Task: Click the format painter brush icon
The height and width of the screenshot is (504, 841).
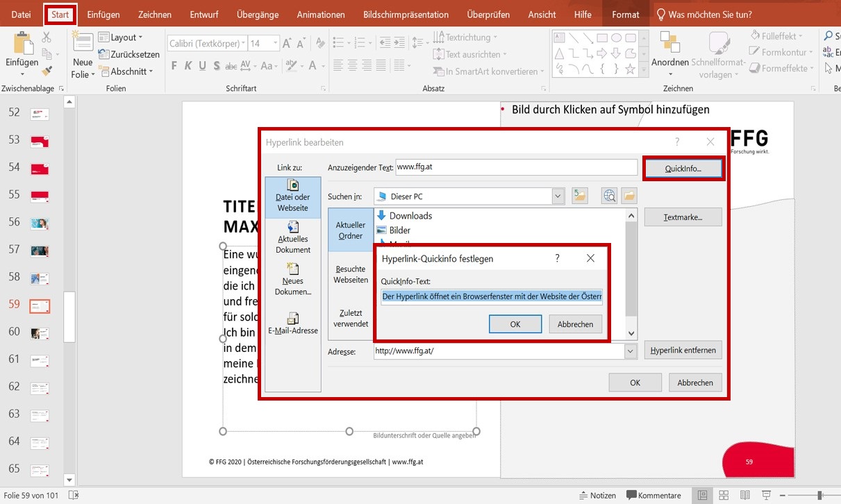Action: (x=47, y=71)
